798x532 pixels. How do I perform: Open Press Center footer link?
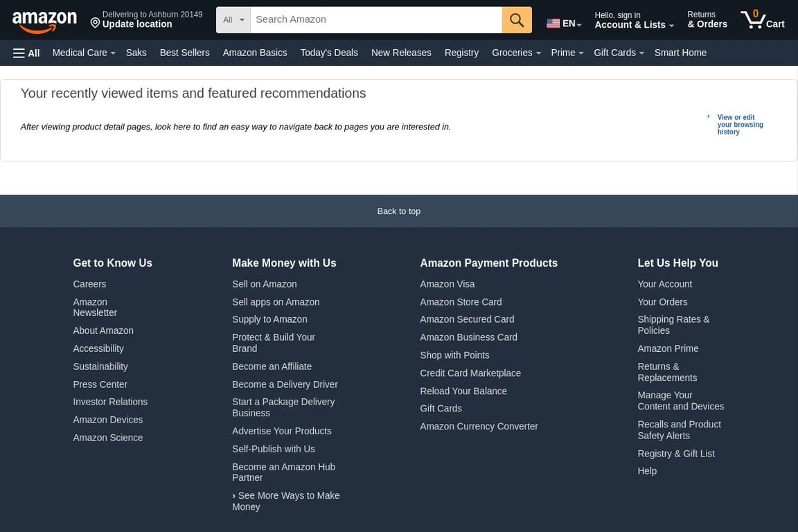(100, 384)
